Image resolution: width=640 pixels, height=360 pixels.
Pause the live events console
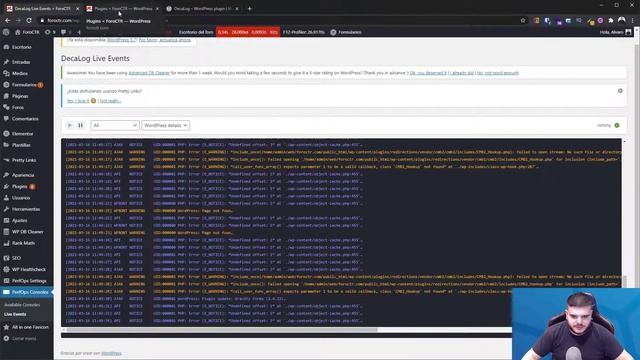coord(80,125)
